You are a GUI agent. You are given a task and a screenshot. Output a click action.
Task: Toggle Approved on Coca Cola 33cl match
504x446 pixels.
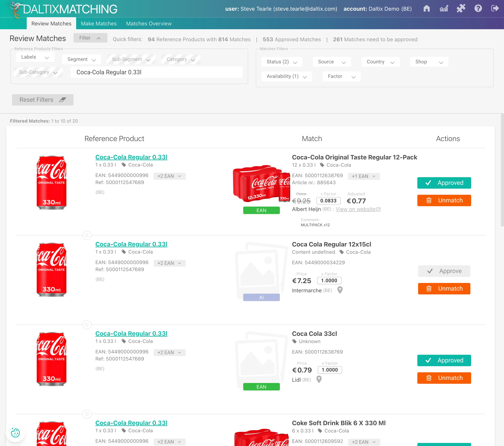pyautogui.click(x=444, y=360)
